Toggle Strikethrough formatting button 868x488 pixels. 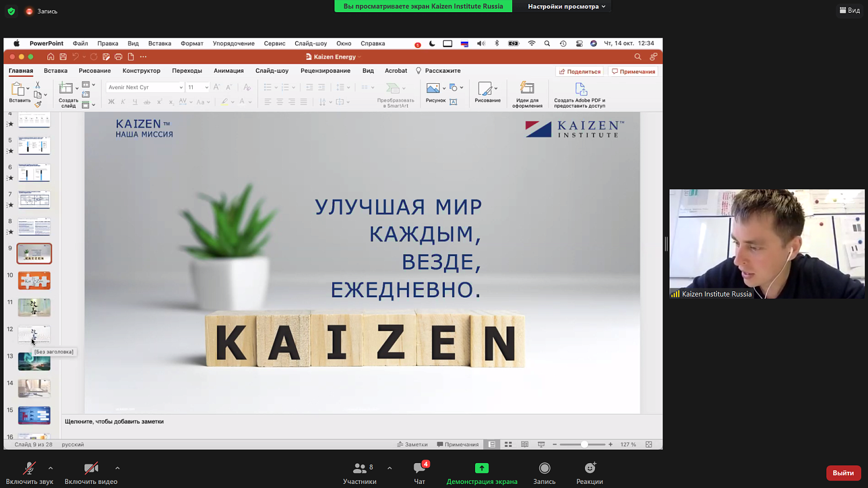(147, 102)
